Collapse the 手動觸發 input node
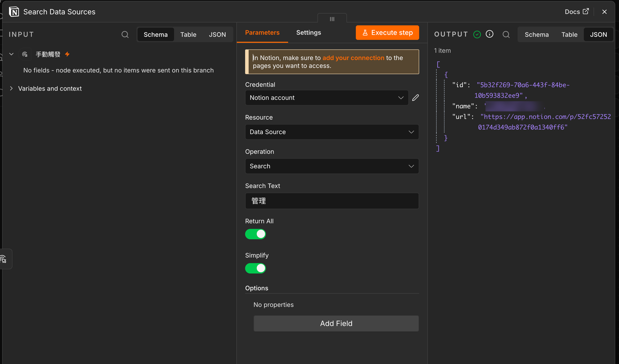This screenshot has width=619, height=364. [x=11, y=54]
